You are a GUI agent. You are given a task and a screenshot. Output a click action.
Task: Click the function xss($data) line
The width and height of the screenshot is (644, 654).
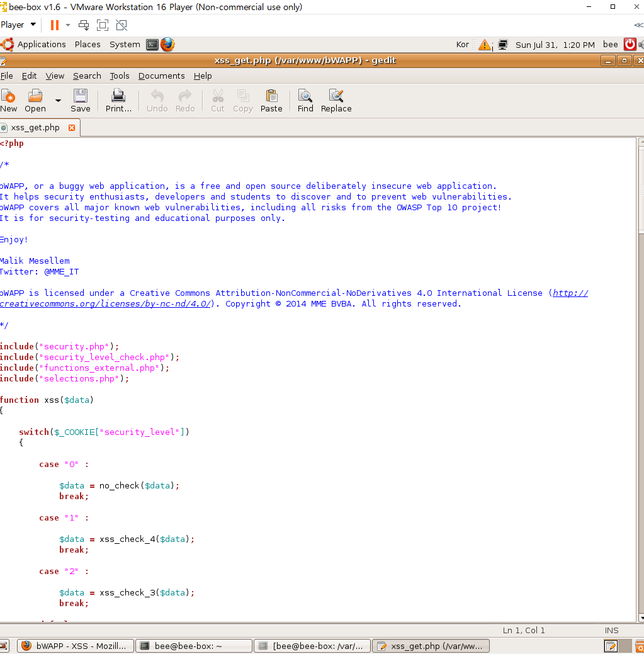pos(47,400)
